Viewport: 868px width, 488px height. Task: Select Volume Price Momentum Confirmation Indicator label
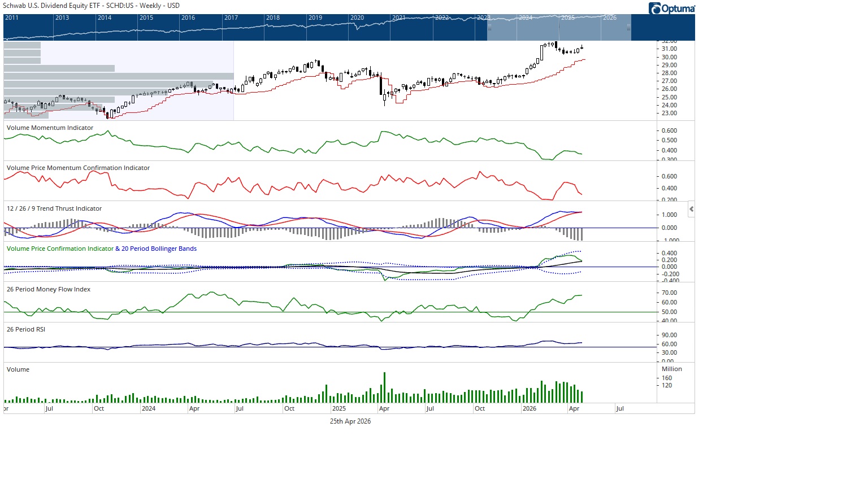pyautogui.click(x=78, y=168)
